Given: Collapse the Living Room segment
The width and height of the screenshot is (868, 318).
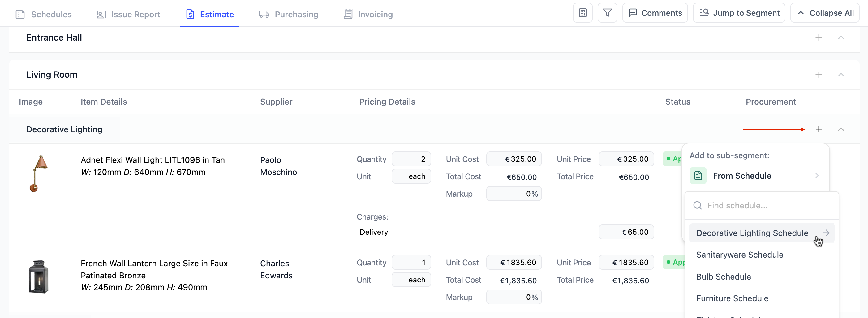Looking at the screenshot, I should point(841,75).
